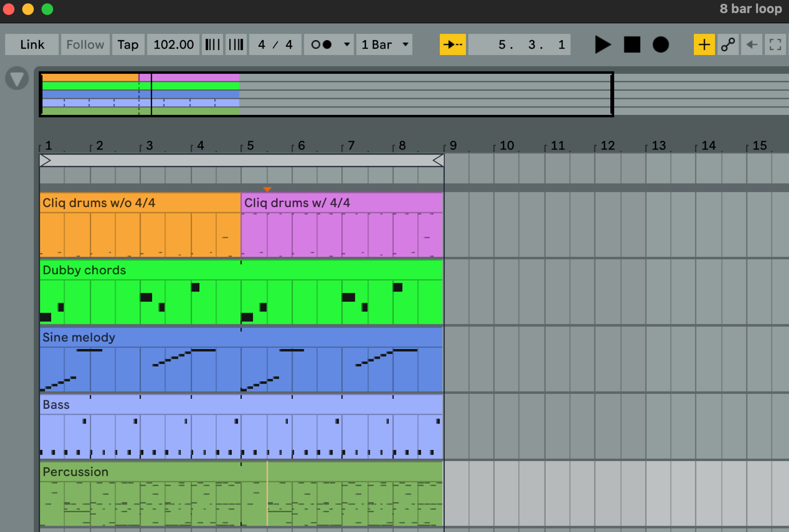
Task: Enable the greyed-out Follow tempo button
Action: (85, 44)
